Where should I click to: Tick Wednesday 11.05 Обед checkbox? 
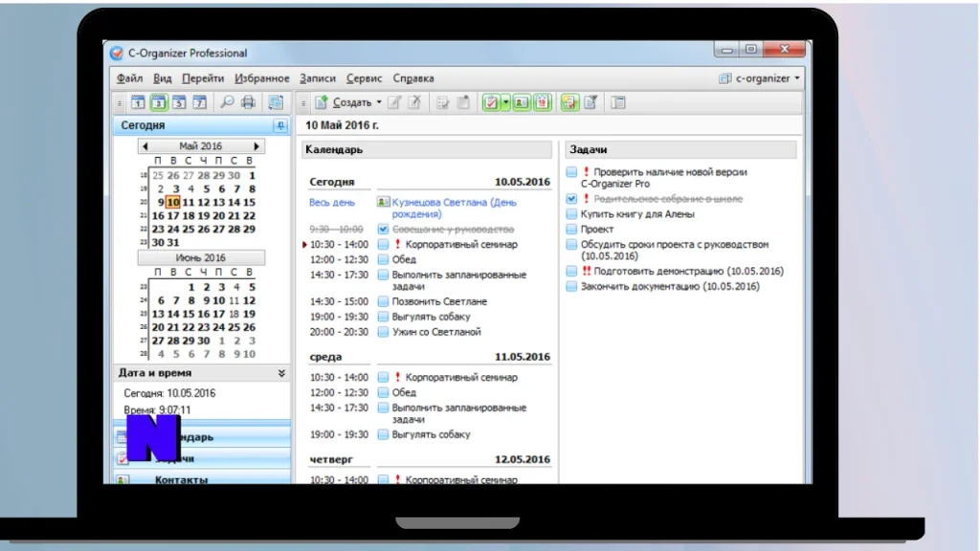pyautogui.click(x=383, y=392)
